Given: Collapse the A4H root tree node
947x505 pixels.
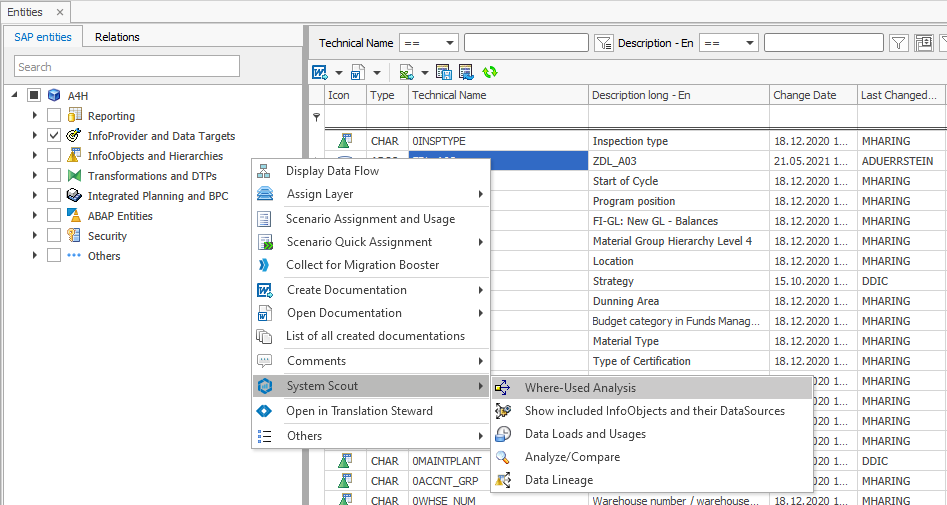Looking at the screenshot, I should coord(15,96).
